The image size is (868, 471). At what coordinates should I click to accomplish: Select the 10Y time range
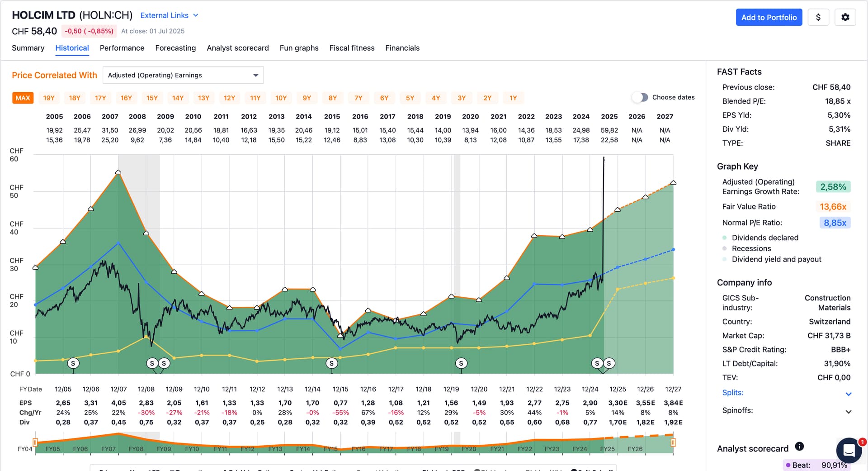(281, 98)
